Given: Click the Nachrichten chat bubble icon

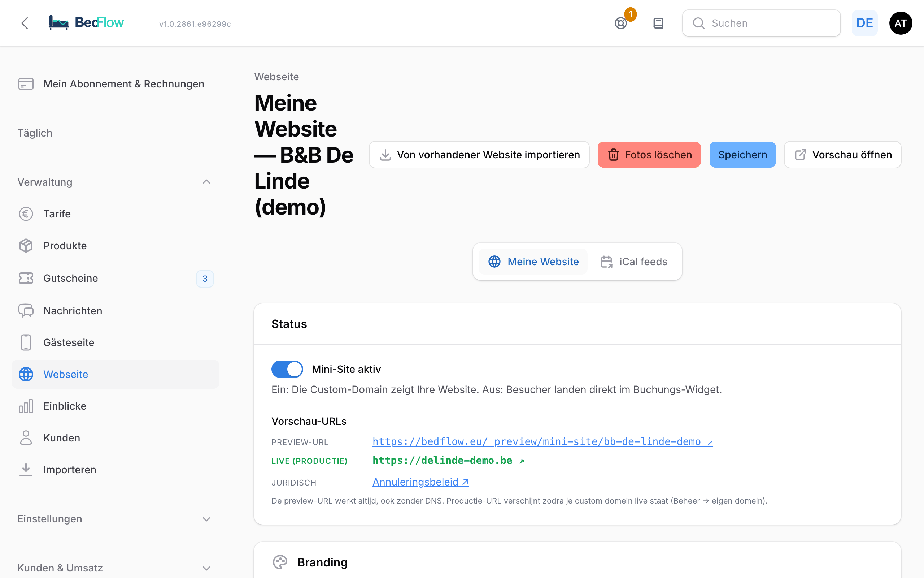Looking at the screenshot, I should click(26, 310).
